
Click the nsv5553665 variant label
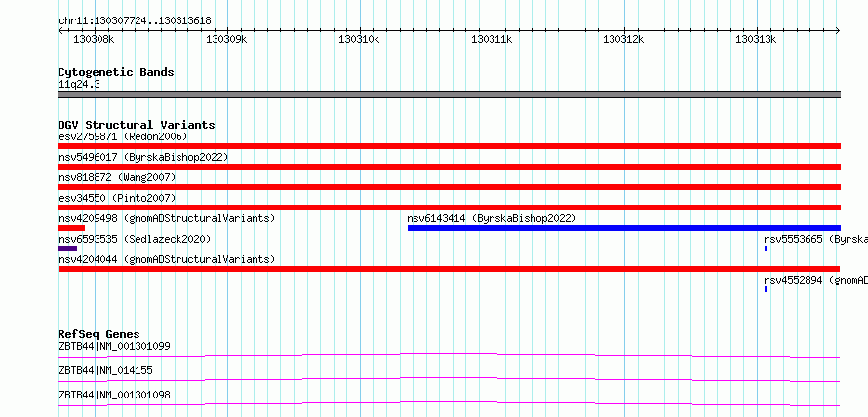pyautogui.click(x=816, y=239)
